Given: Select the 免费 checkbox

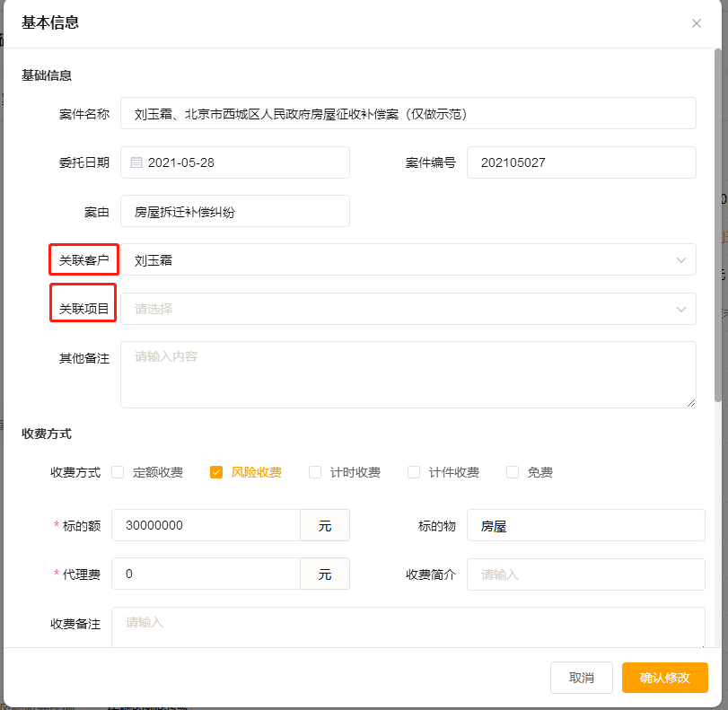Looking at the screenshot, I should tap(513, 472).
